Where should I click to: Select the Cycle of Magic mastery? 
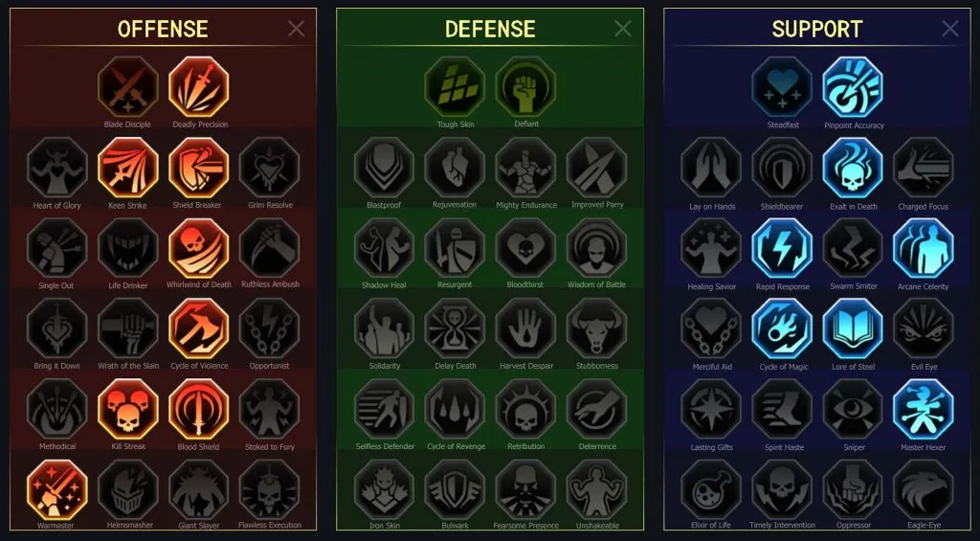point(782,328)
